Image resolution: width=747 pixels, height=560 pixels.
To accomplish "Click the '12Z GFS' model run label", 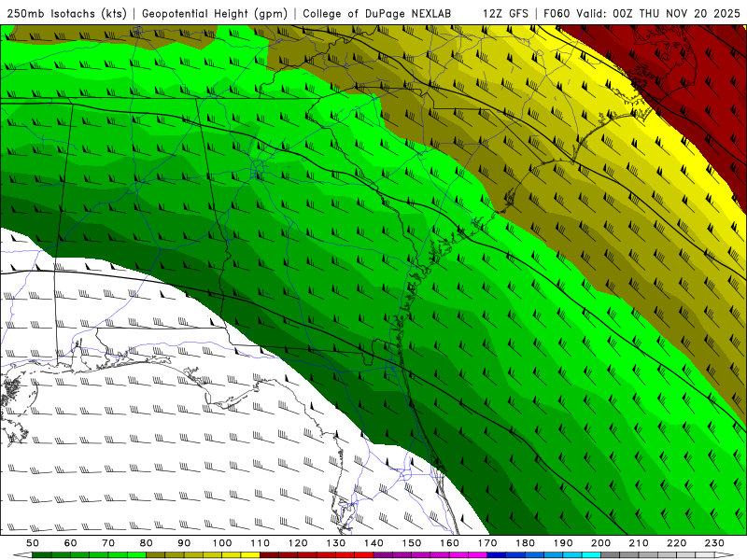I will click(506, 13).
